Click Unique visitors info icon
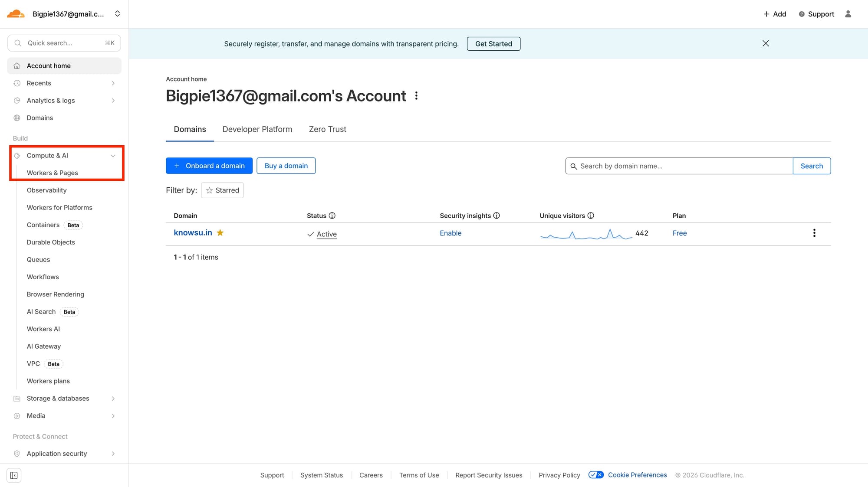 (x=591, y=216)
